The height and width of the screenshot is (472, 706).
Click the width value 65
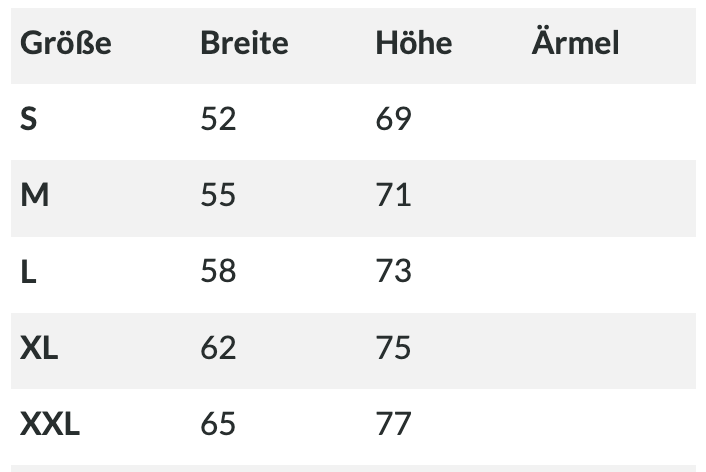tap(218, 424)
